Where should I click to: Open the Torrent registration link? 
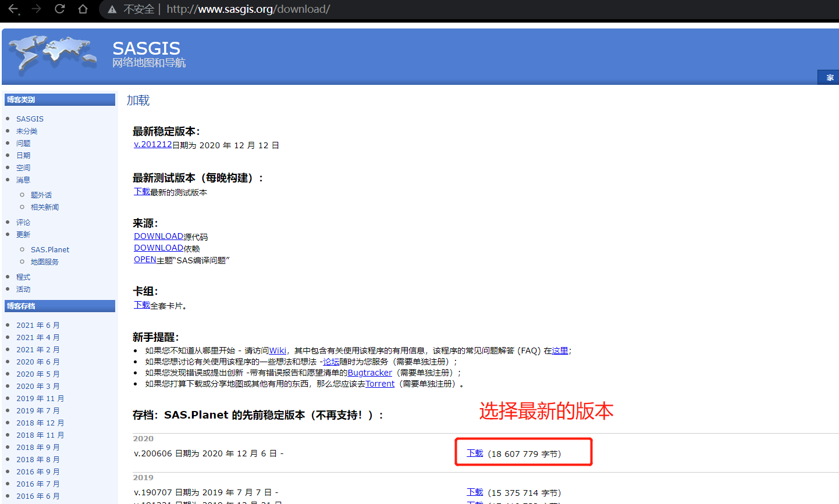(379, 383)
